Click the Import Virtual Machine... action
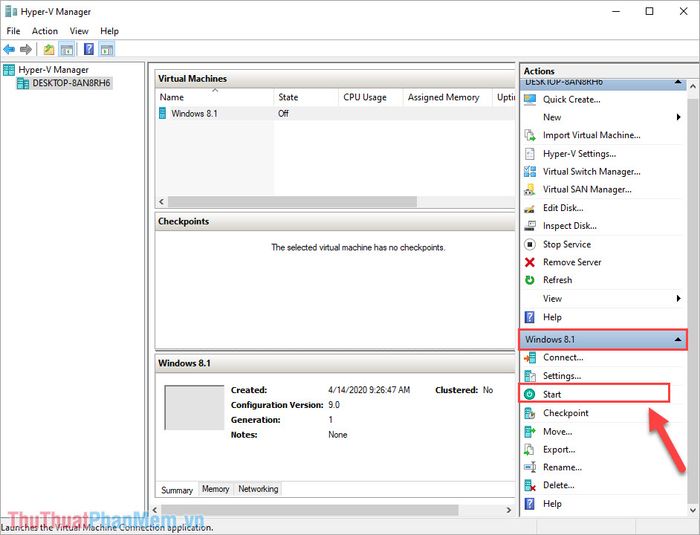This screenshot has height=535, width=700. [x=592, y=135]
